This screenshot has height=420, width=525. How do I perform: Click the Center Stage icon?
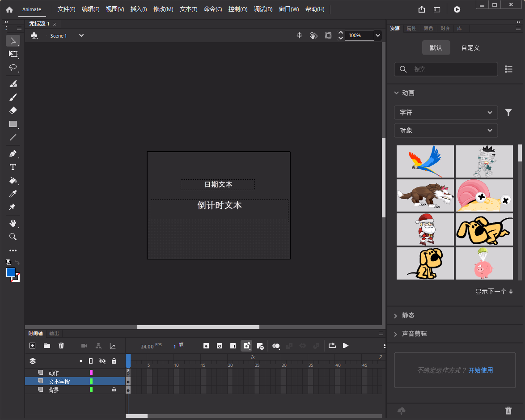tap(299, 35)
